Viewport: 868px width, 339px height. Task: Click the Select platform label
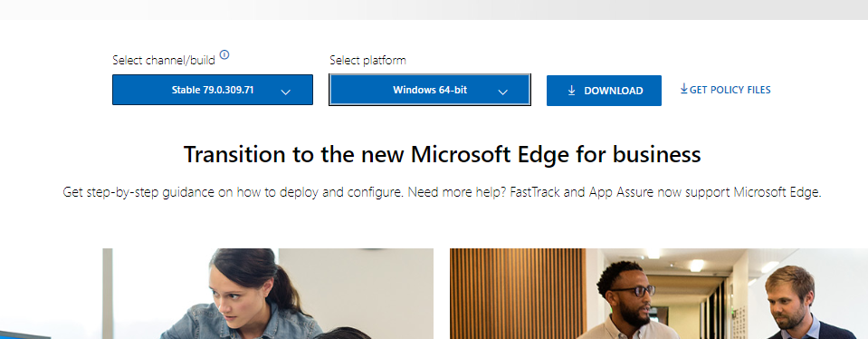(x=367, y=60)
